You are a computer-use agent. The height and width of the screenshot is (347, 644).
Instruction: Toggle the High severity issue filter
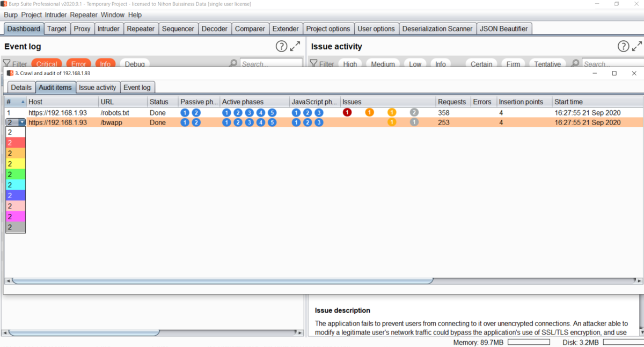pyautogui.click(x=350, y=64)
